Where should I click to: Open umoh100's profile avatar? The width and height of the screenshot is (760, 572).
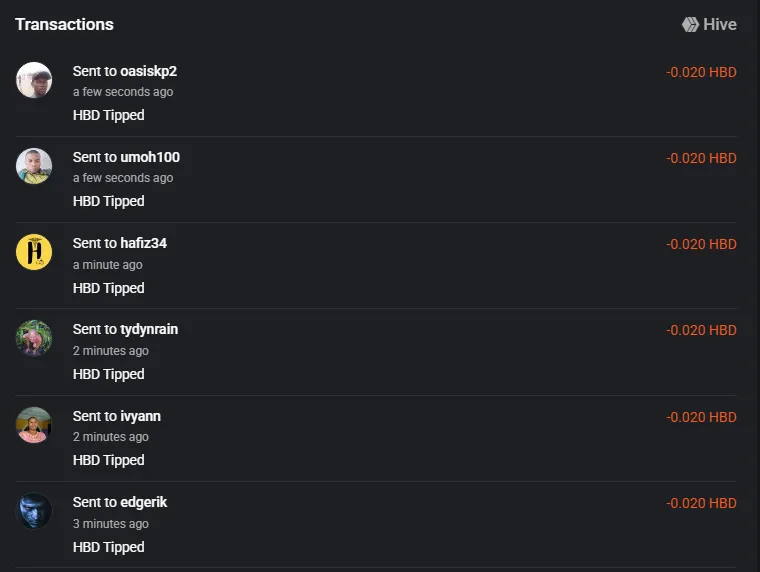click(x=34, y=166)
